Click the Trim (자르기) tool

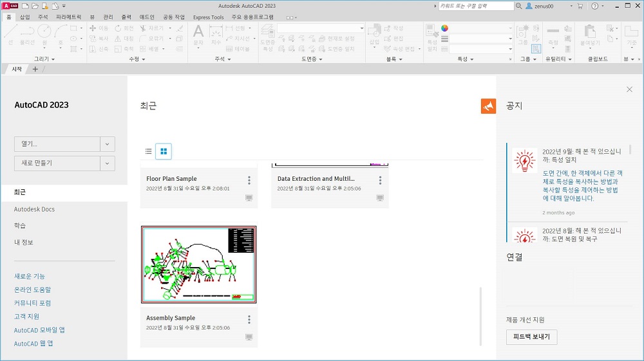151,28
